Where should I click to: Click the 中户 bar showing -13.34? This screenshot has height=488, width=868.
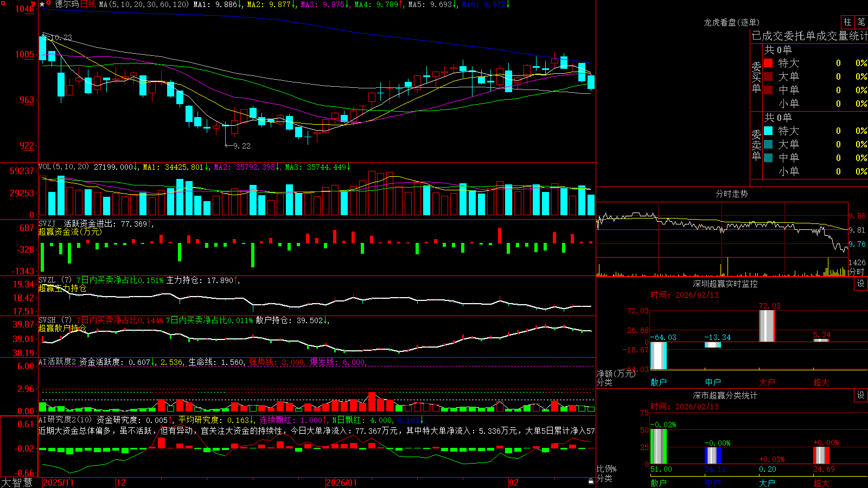[x=712, y=344]
